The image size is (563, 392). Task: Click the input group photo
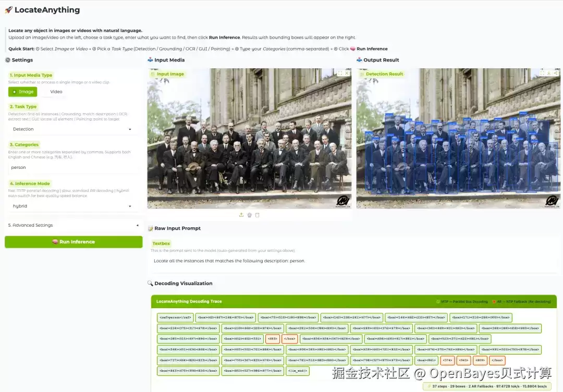249,138
